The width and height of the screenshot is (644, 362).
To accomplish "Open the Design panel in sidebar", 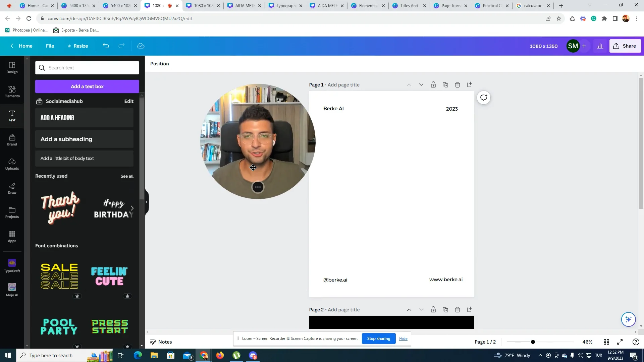I will click(x=12, y=67).
